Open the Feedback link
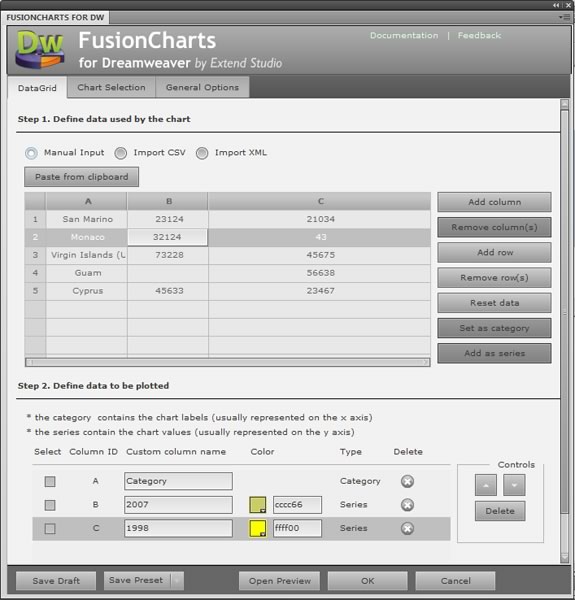Viewport: 575px width, 600px height. (x=479, y=36)
